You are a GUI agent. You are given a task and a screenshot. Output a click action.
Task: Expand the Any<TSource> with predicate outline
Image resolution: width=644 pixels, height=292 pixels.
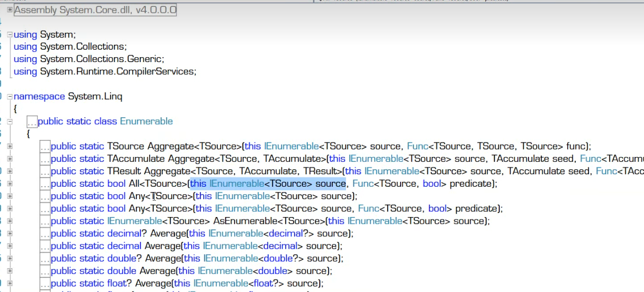[10, 209]
